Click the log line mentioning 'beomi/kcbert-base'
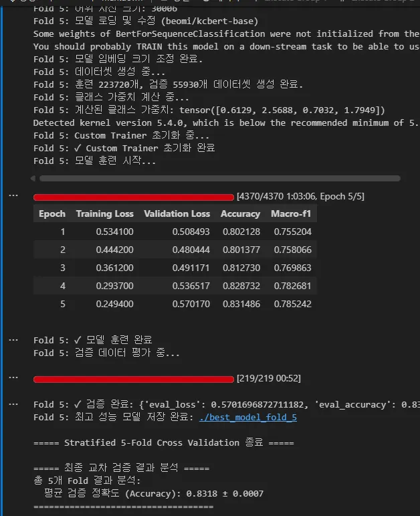This screenshot has height=516, width=420. click(x=146, y=21)
